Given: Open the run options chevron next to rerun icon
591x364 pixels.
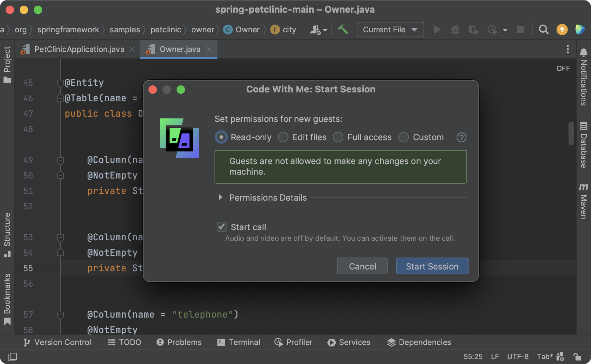Looking at the screenshot, I should point(506,30).
